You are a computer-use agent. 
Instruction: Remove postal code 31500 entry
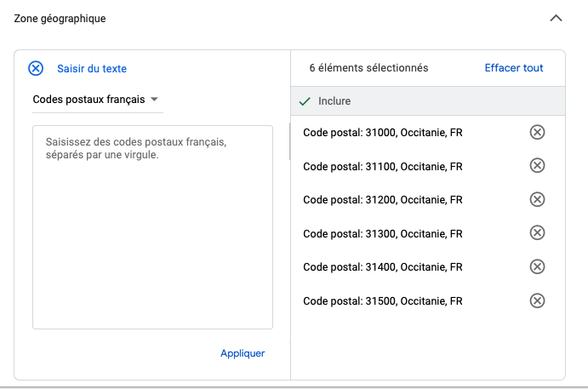coord(537,300)
